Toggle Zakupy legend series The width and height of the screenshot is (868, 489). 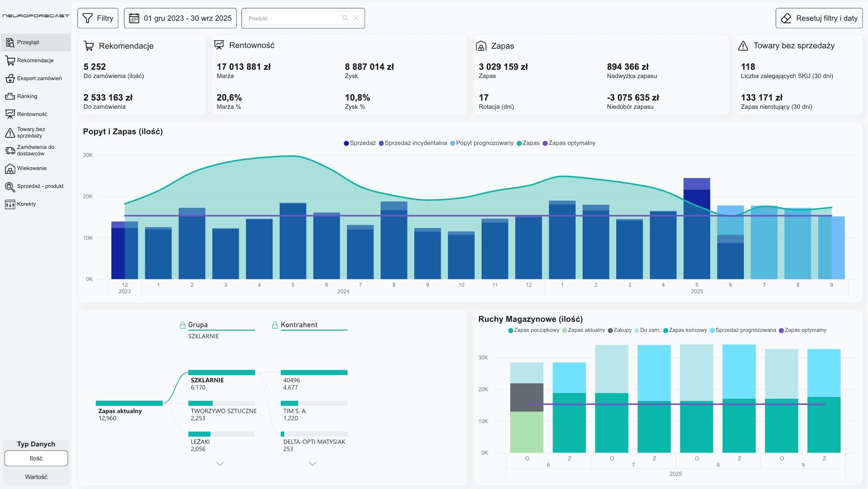[619, 330]
